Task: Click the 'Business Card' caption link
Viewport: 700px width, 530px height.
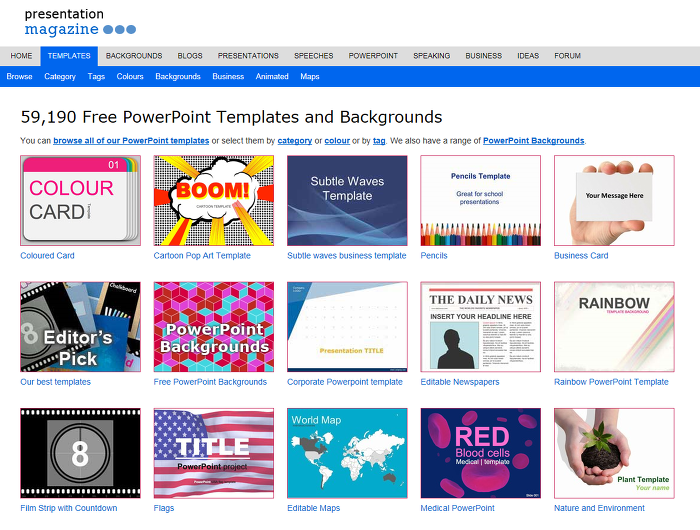Action: [x=581, y=256]
